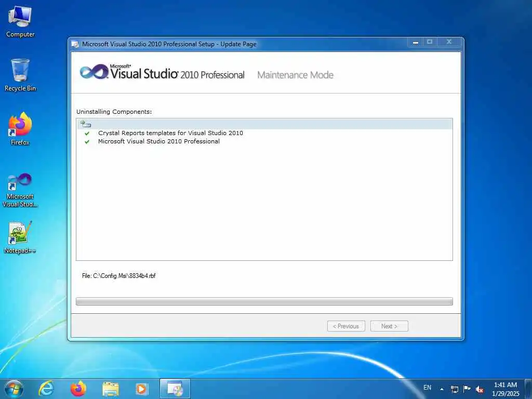Launch Firefox from the taskbar
This screenshot has width=532, height=399.
(78, 389)
